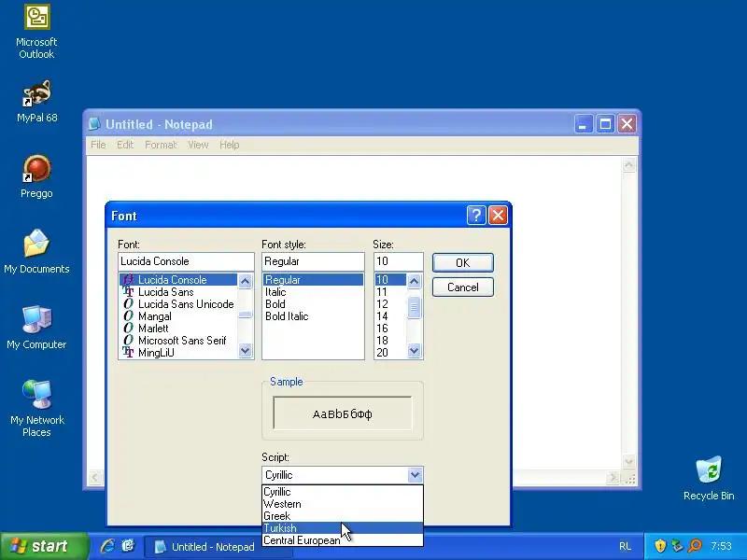Select the Recycle Bin icon
Image resolution: width=747 pixels, height=560 pixels.
709,479
